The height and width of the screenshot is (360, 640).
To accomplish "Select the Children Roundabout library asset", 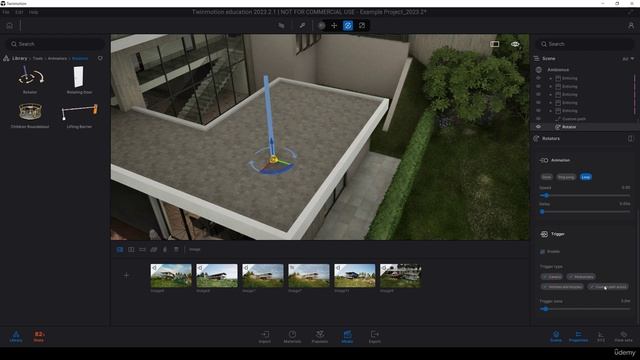I will pos(30,115).
